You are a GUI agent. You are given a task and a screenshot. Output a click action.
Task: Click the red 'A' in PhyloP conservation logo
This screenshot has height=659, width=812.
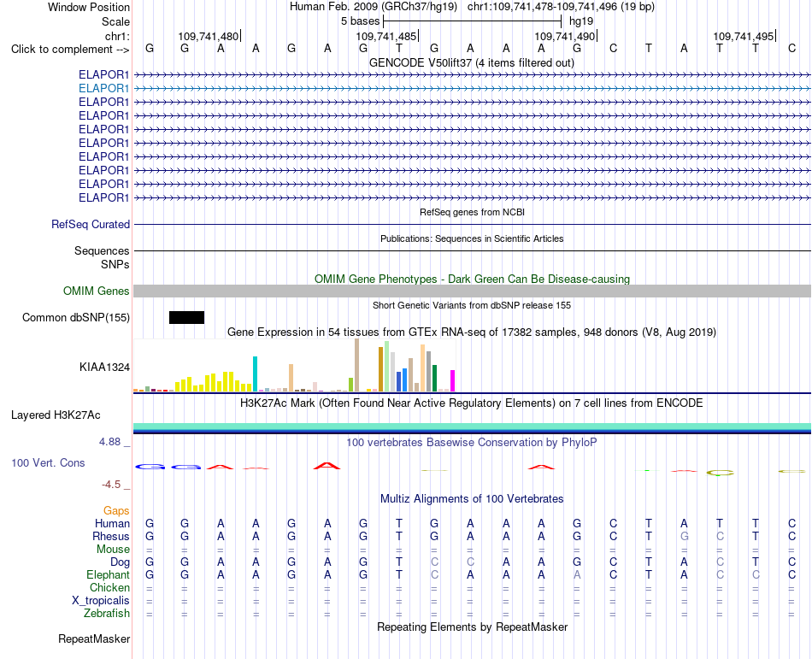[327, 466]
